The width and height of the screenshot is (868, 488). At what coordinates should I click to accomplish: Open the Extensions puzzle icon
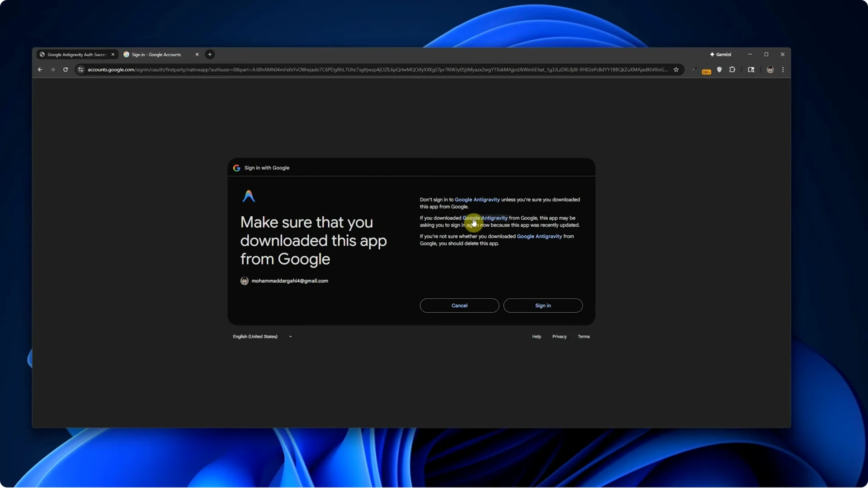(732, 70)
